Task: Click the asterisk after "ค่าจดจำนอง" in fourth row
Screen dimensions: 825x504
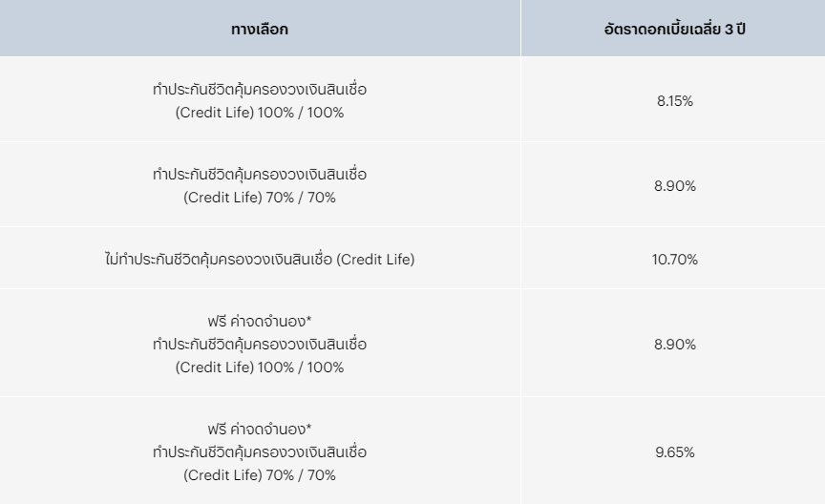Action: point(309,318)
